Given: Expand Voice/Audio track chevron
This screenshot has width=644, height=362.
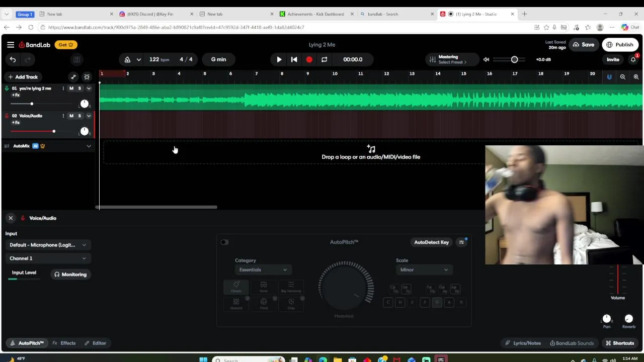Looking at the screenshot, I should (x=89, y=116).
